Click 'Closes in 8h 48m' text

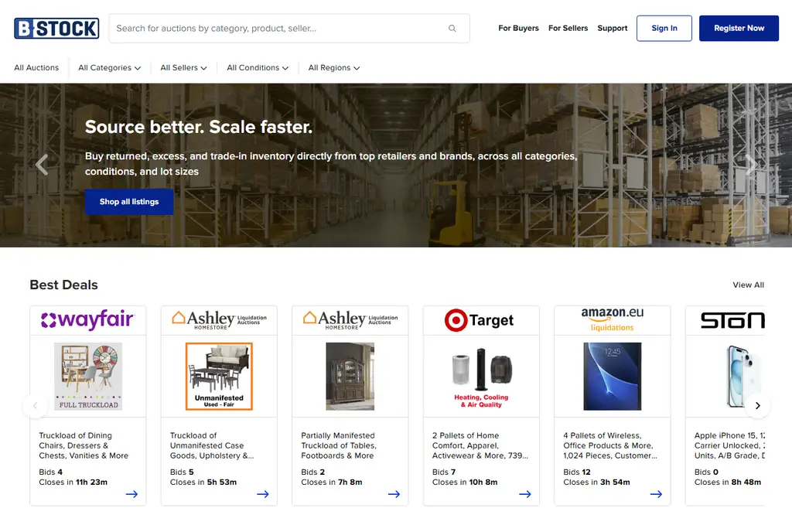[727, 482]
